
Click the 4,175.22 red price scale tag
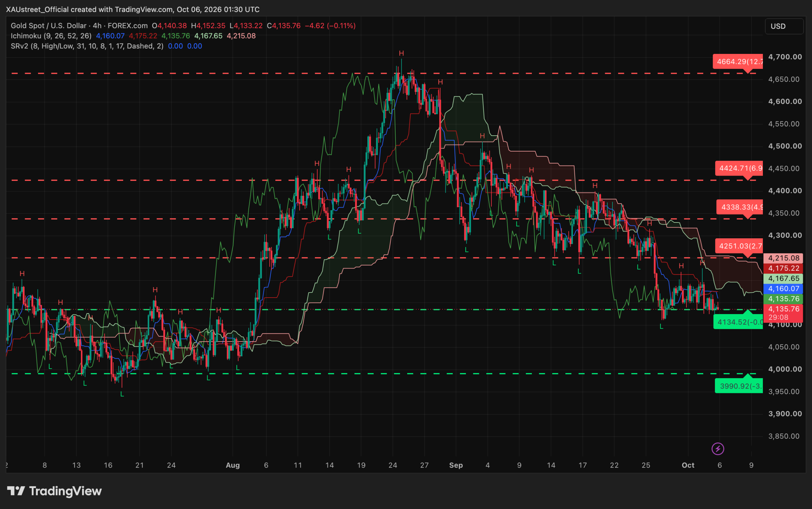[x=783, y=268]
